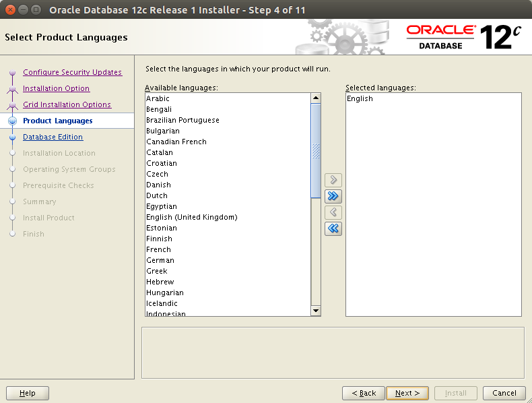The height and width of the screenshot is (403, 532).
Task: Open installer Help
Action: click(x=28, y=393)
